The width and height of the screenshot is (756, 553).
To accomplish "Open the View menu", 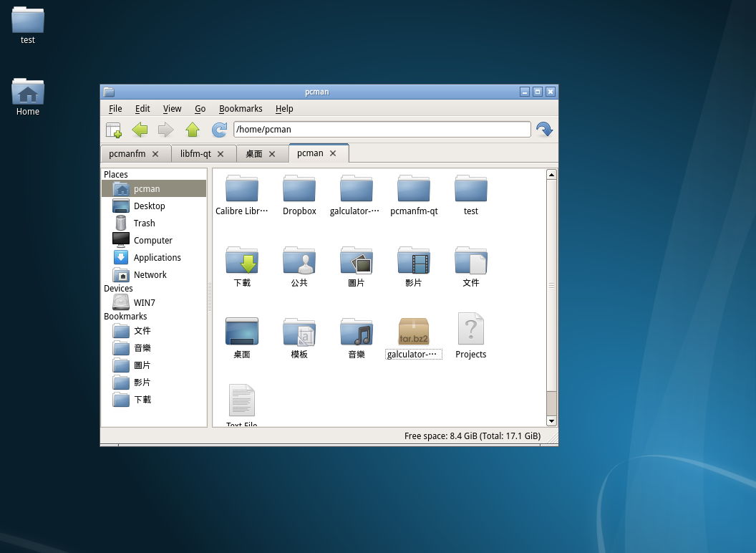I will click(172, 109).
